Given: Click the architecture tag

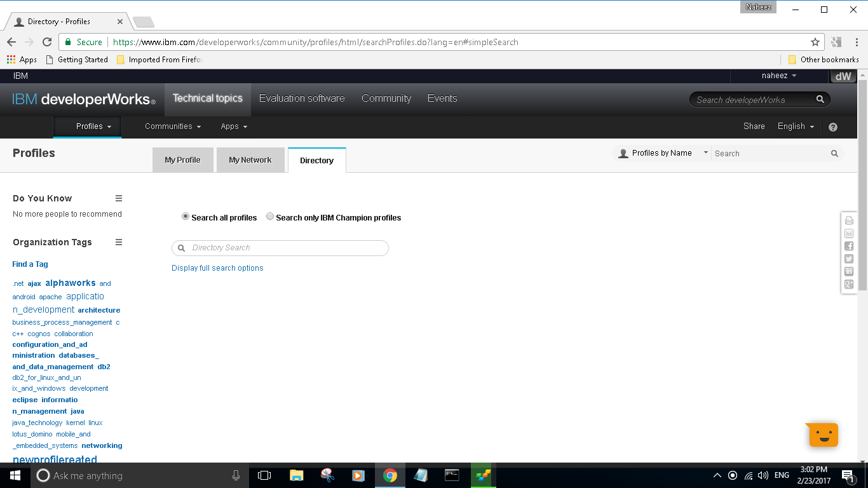Looking at the screenshot, I should coord(99,310).
